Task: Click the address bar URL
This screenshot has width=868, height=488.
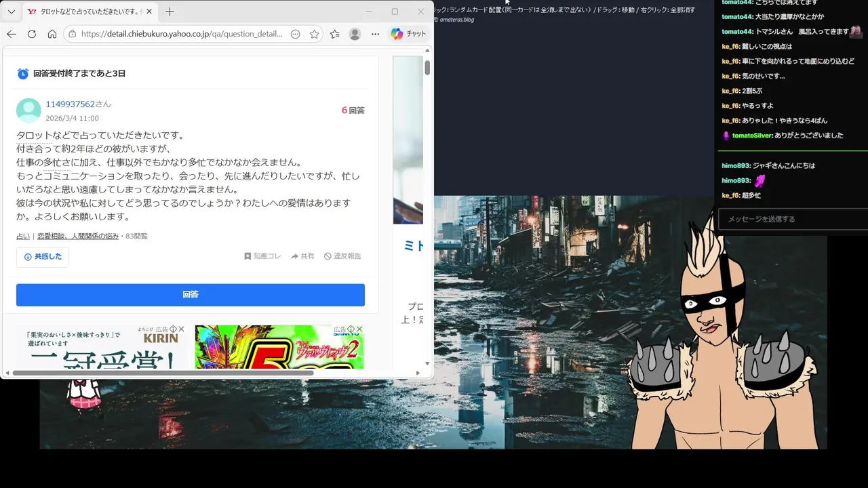Action: pyautogui.click(x=182, y=34)
